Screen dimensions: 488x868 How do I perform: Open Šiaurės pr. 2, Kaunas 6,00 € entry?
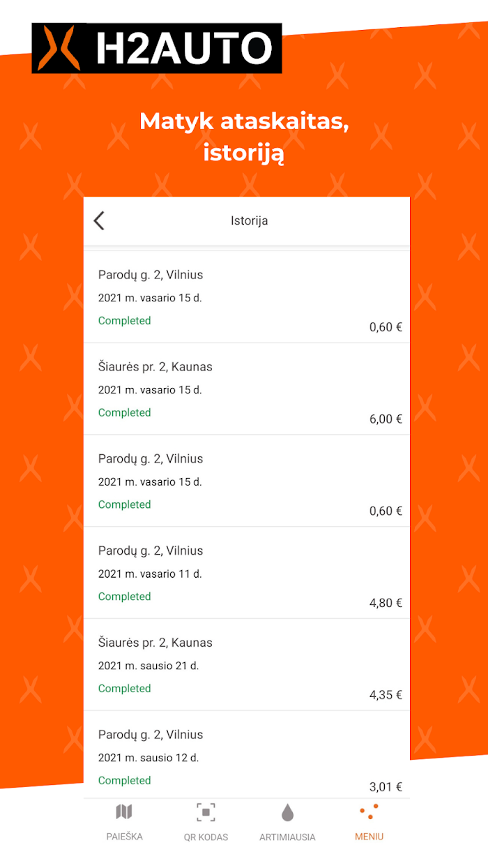pyautogui.click(x=246, y=389)
